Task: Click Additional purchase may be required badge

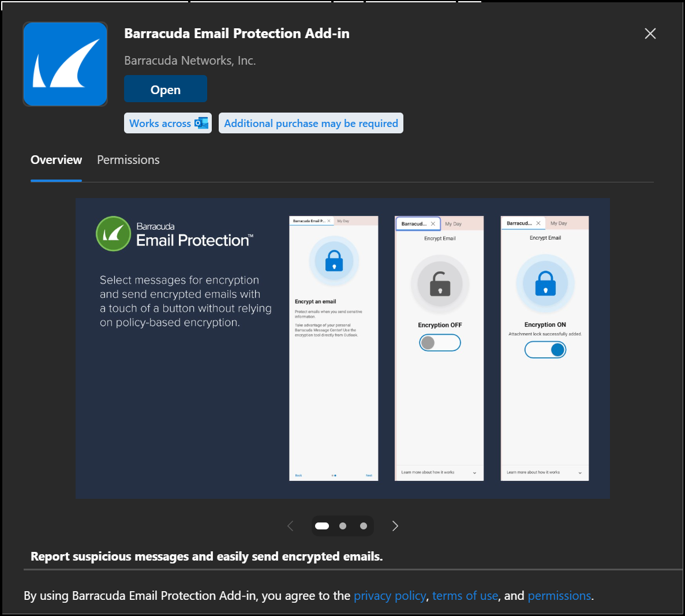Action: 311,124
